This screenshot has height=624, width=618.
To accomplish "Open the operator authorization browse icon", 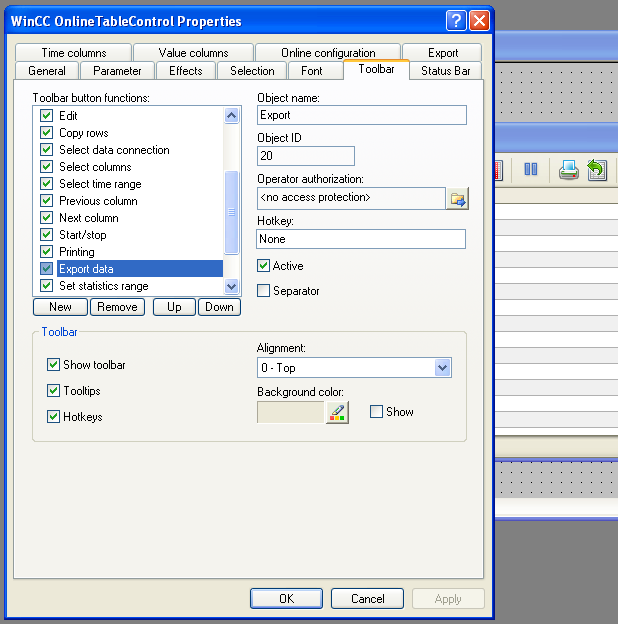I will (457, 199).
